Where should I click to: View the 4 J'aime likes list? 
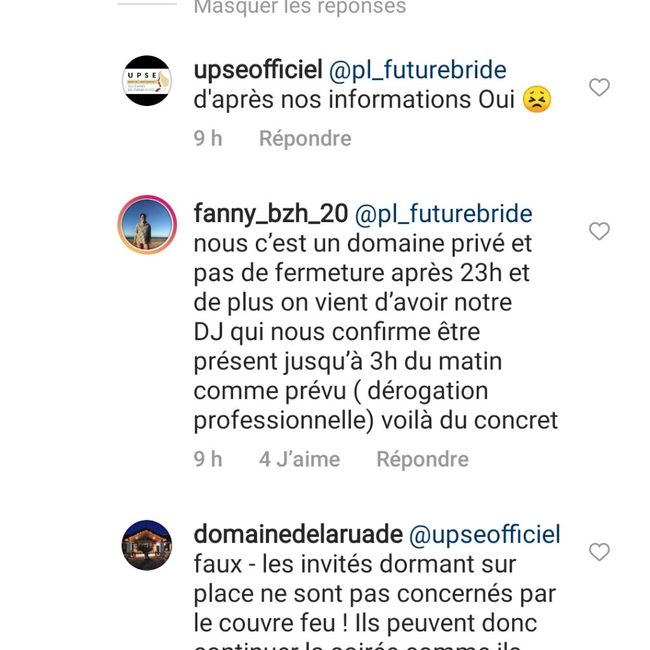point(299,459)
